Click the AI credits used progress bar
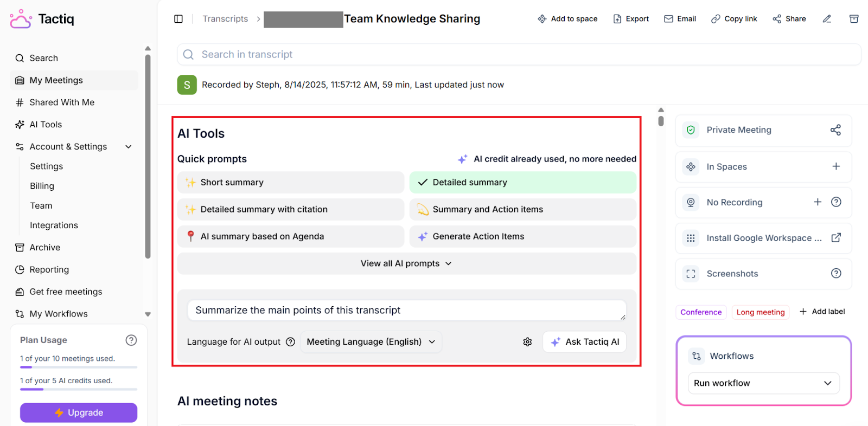The image size is (868, 426). (x=79, y=390)
